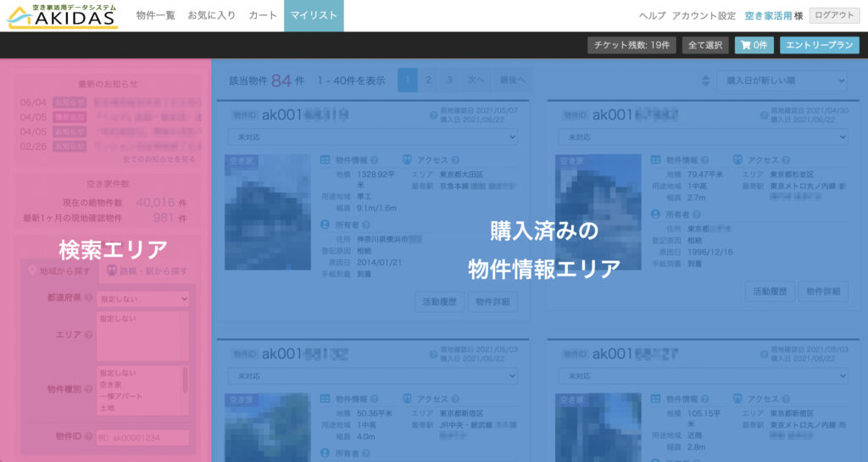Click help icon beside 物件情報 in the 50.36平米 card
Screen dimensions: 868x462
click(374, 399)
